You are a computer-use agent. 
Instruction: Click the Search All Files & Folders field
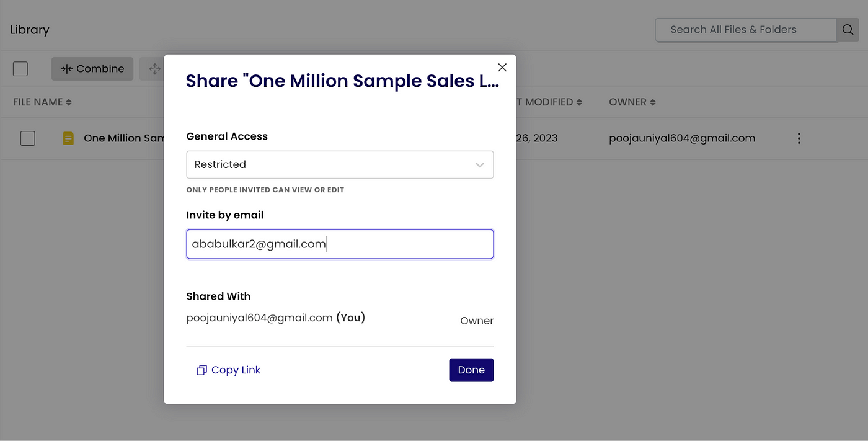[x=746, y=30]
